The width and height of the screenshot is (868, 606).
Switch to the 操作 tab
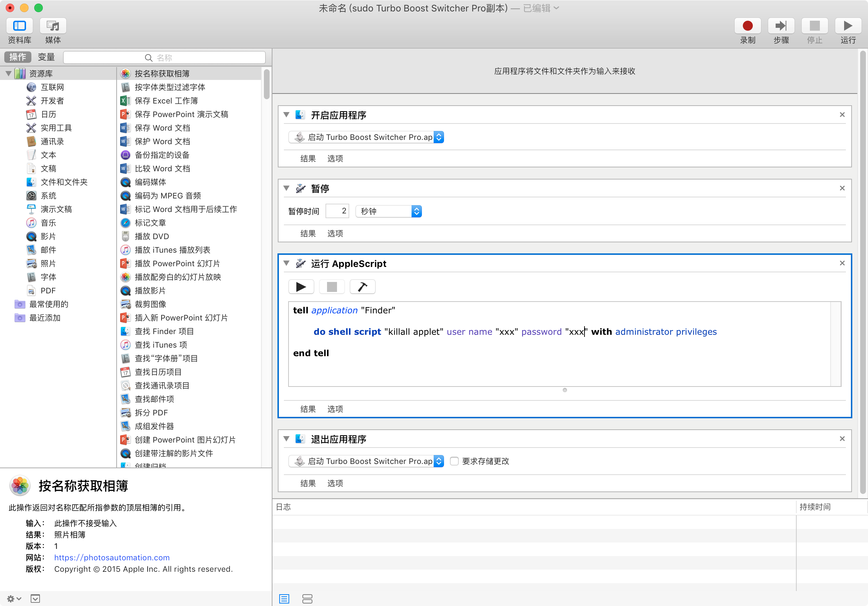coord(18,57)
